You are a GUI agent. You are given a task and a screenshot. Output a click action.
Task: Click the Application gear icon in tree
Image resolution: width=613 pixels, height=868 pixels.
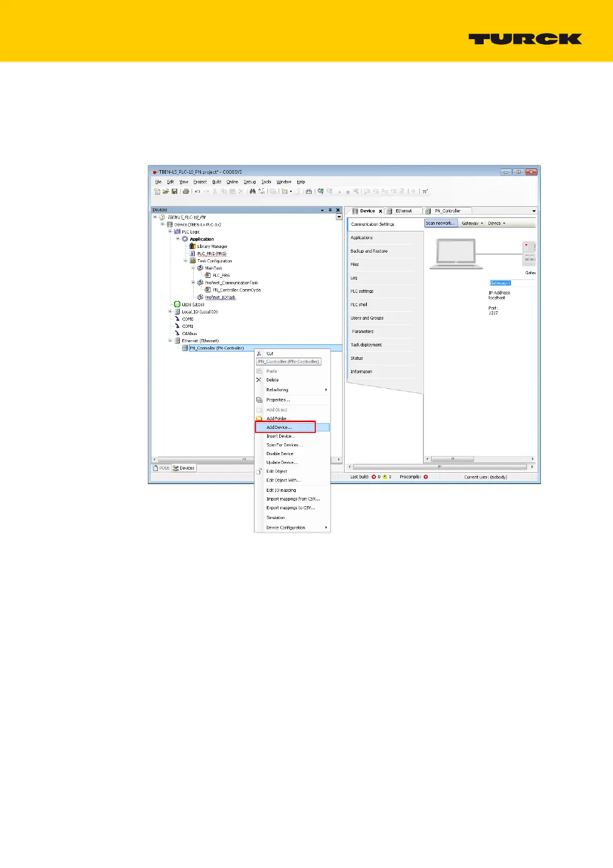(185, 239)
